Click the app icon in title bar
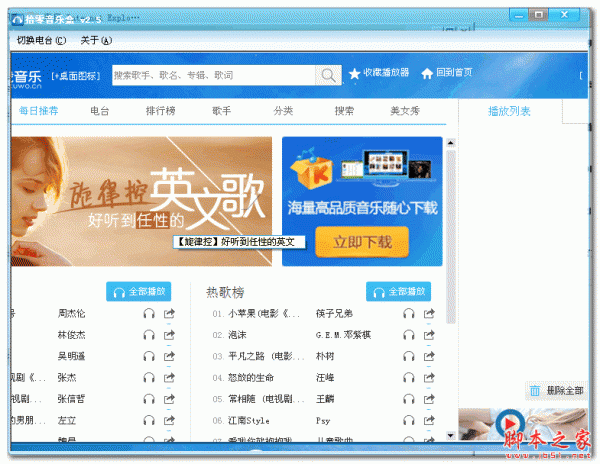The height and width of the screenshot is (464, 600). pyautogui.click(x=18, y=19)
